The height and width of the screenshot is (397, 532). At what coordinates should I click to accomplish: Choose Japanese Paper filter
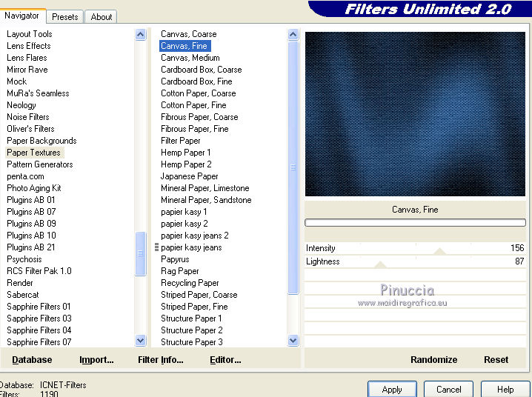click(x=190, y=176)
